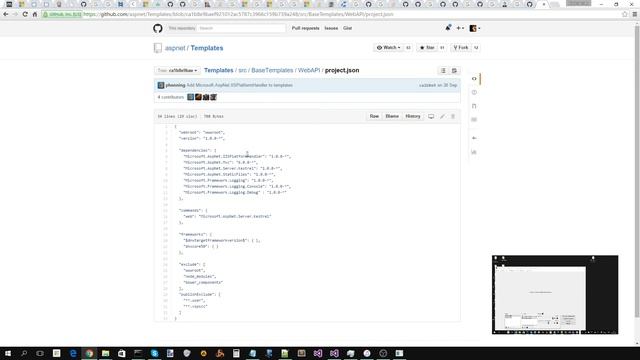
Task: Click the "Microsoft.AspNet.Mvc" dependency line
Action: point(220,162)
